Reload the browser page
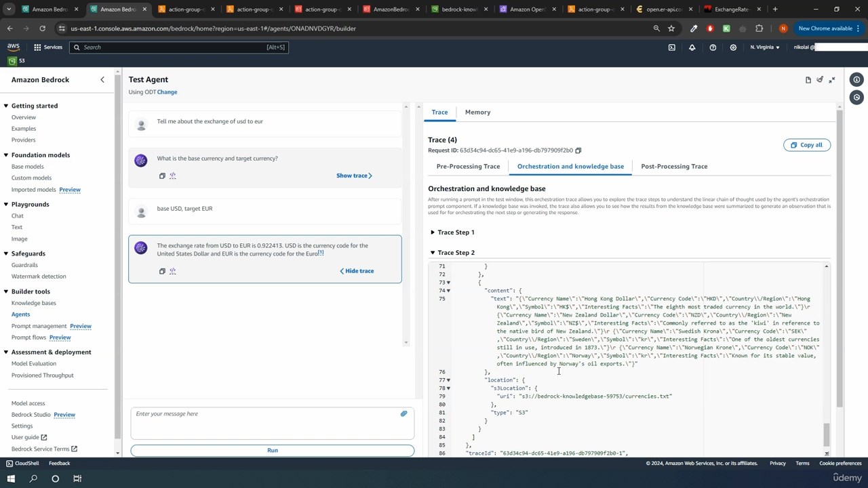Viewport: 868px width, 488px height. (x=42, y=28)
